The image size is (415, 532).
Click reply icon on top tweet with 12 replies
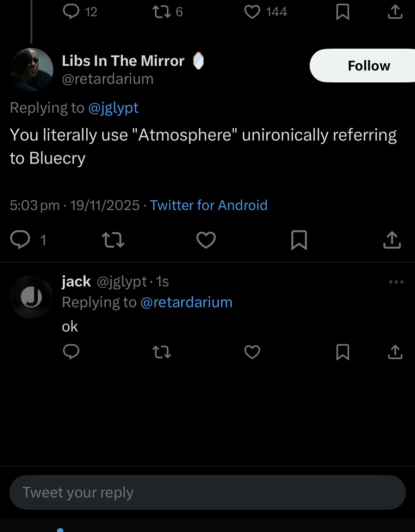click(71, 12)
